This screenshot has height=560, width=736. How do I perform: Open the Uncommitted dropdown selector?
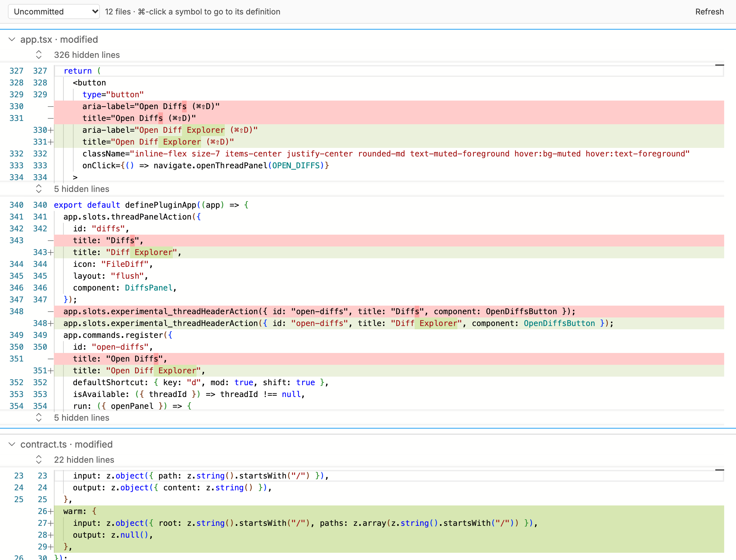pyautogui.click(x=54, y=12)
